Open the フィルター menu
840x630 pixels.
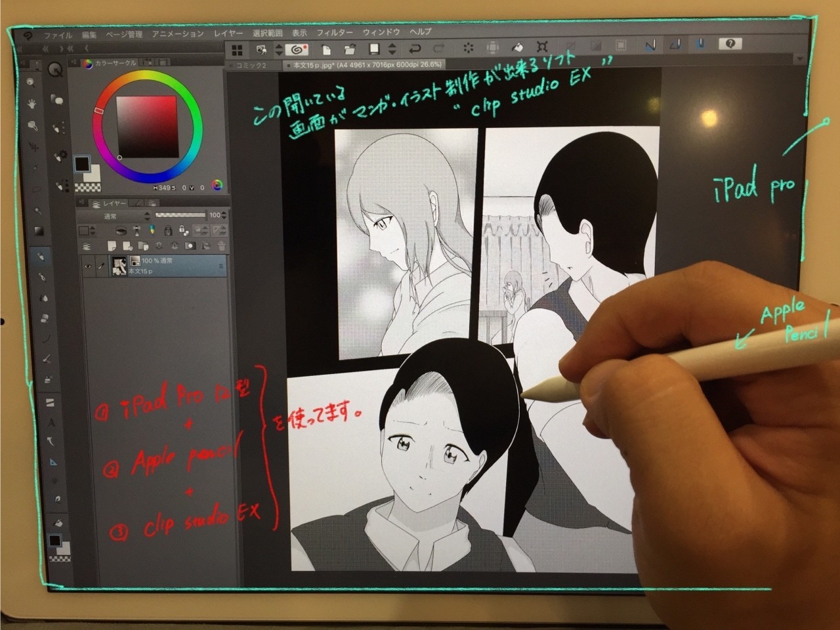(x=335, y=32)
